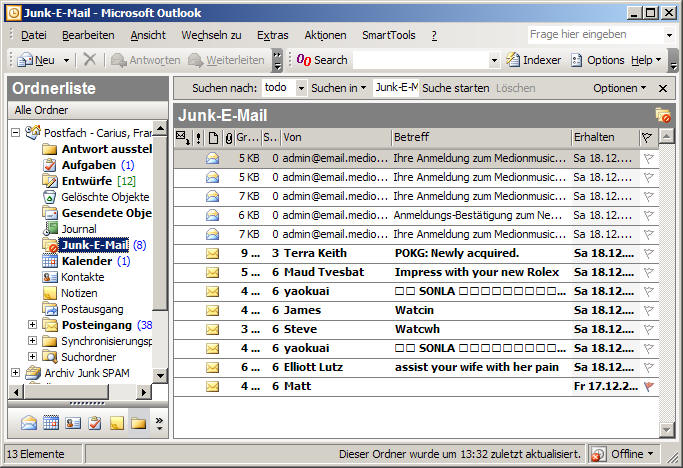Expand the Synchronisierungsprobleme folder
This screenshot has height=468, width=683.
pyautogui.click(x=32, y=340)
